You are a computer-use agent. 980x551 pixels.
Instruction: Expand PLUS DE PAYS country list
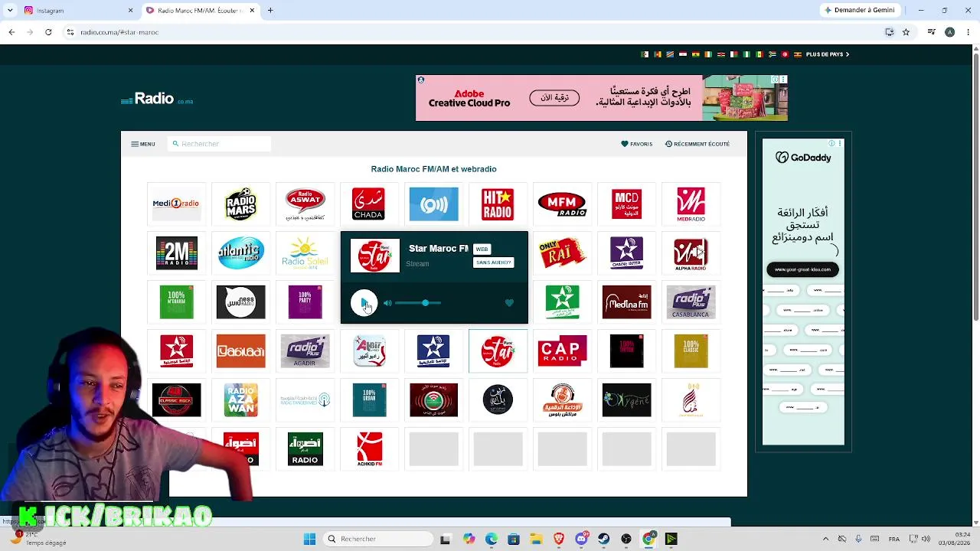[828, 54]
